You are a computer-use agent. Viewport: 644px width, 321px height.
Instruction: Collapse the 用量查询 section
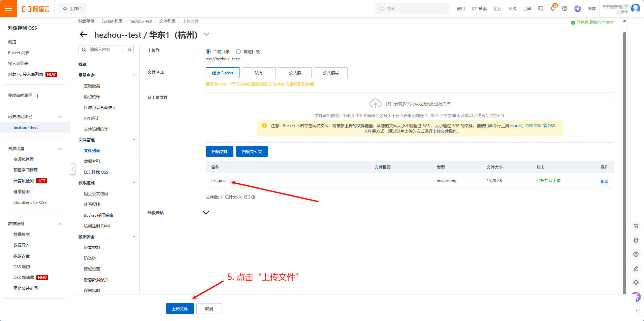pos(134,75)
